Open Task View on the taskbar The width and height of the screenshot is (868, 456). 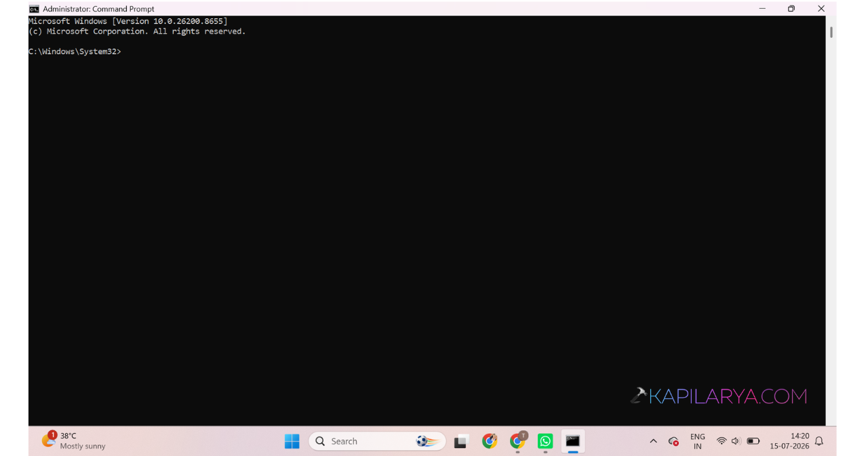pos(462,441)
